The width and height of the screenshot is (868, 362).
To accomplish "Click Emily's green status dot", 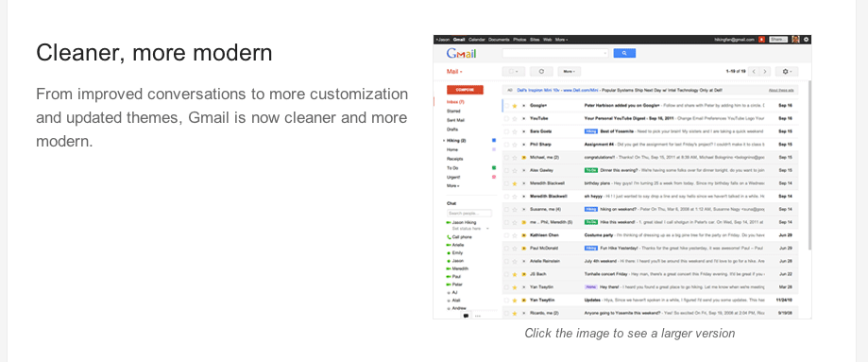I will [x=449, y=252].
